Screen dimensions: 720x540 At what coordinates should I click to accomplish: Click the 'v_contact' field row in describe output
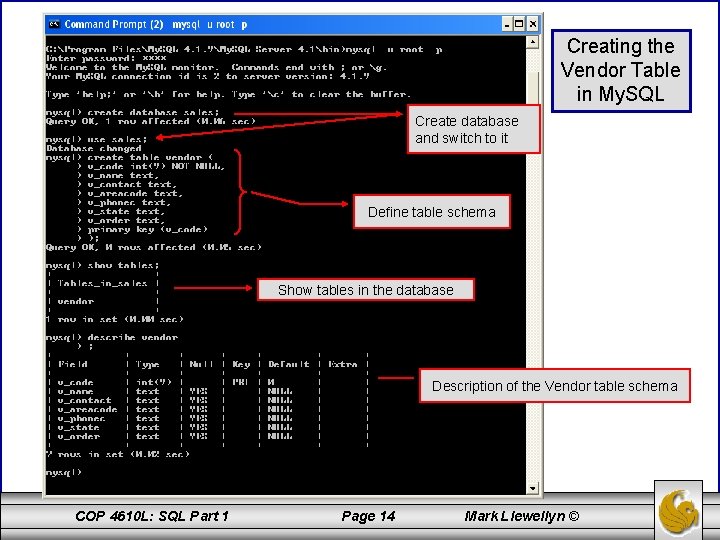(x=208, y=400)
